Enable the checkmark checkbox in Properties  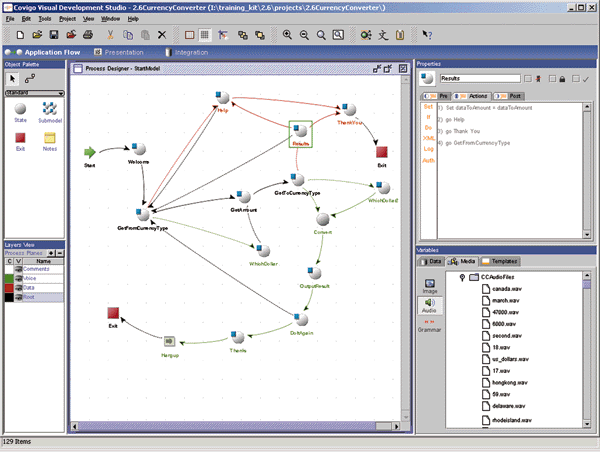pos(574,77)
